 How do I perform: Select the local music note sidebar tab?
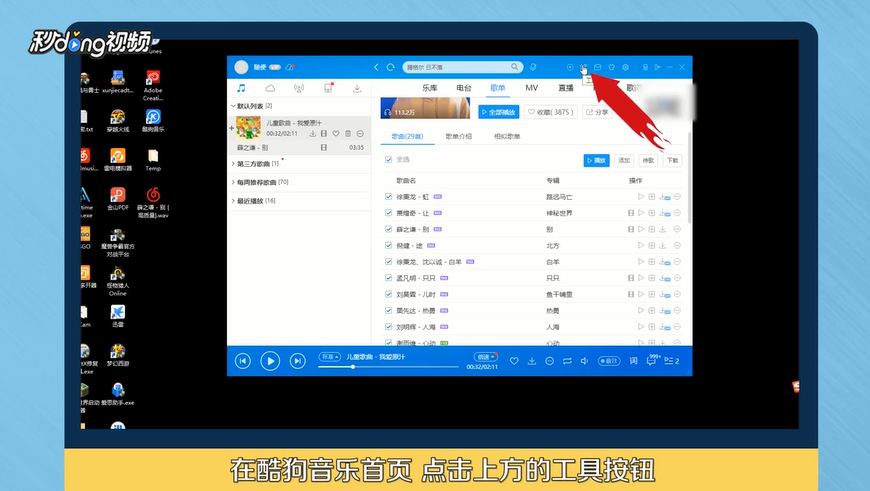click(241, 88)
